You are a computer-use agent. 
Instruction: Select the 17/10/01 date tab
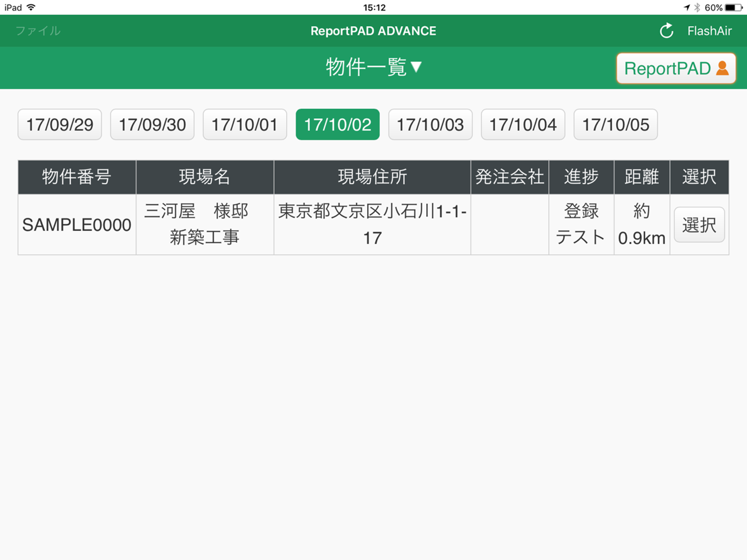(245, 124)
